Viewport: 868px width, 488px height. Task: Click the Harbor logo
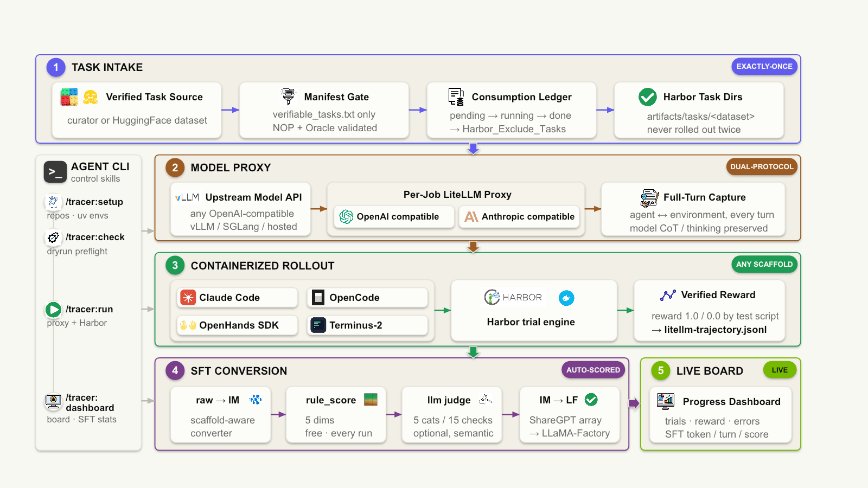click(513, 297)
